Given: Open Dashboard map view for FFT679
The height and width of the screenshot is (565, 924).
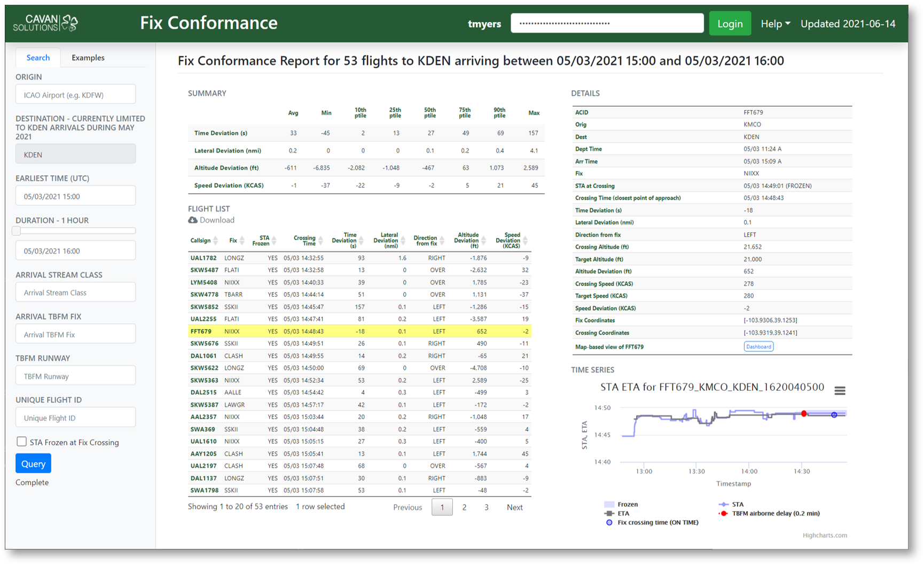Looking at the screenshot, I should (758, 347).
